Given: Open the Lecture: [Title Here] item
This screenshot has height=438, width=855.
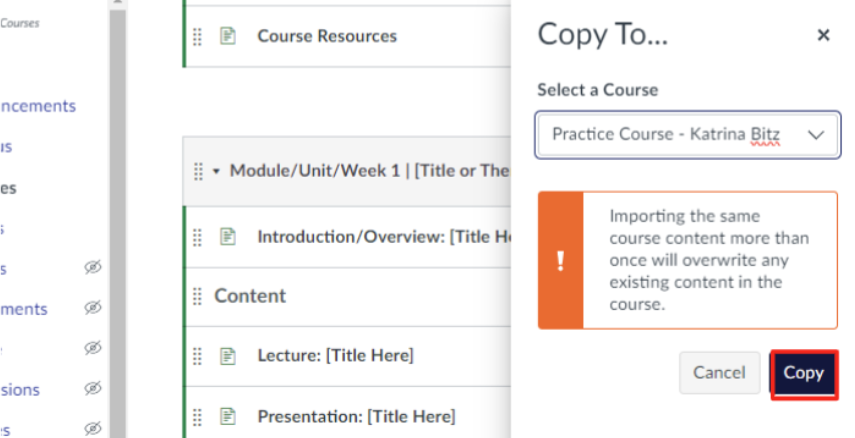Looking at the screenshot, I should tap(335, 355).
